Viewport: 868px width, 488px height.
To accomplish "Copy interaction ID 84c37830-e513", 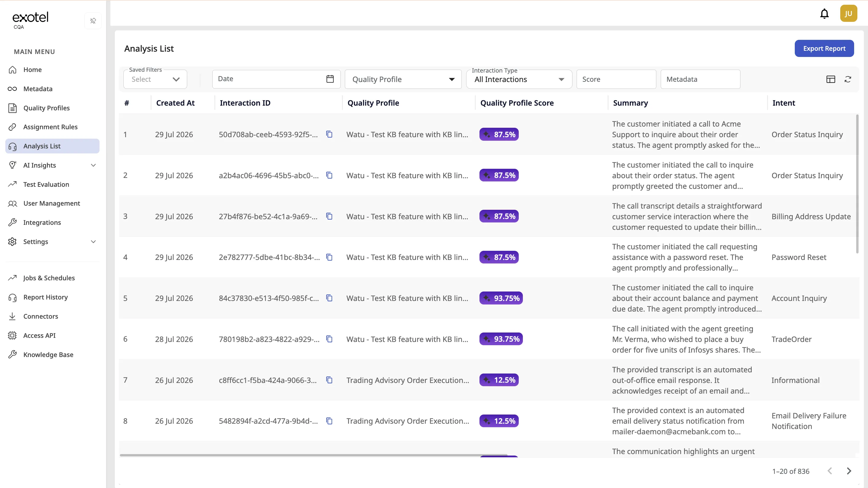I will click(x=329, y=298).
